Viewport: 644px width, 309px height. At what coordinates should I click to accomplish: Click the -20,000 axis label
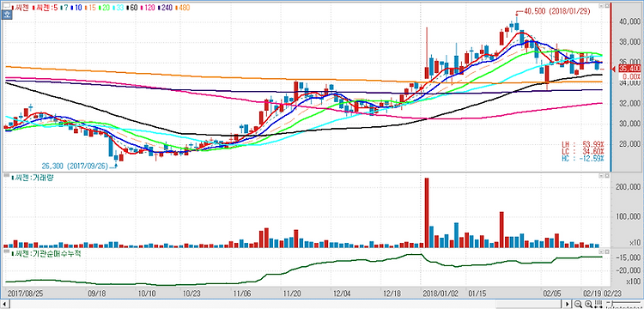pos(628,270)
